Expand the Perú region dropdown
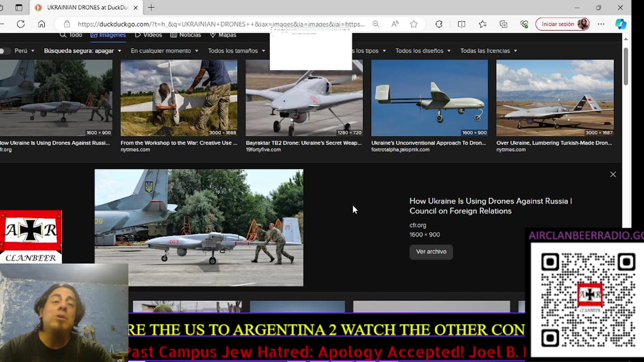Screen dimensions: 644x362 [x=25, y=51]
